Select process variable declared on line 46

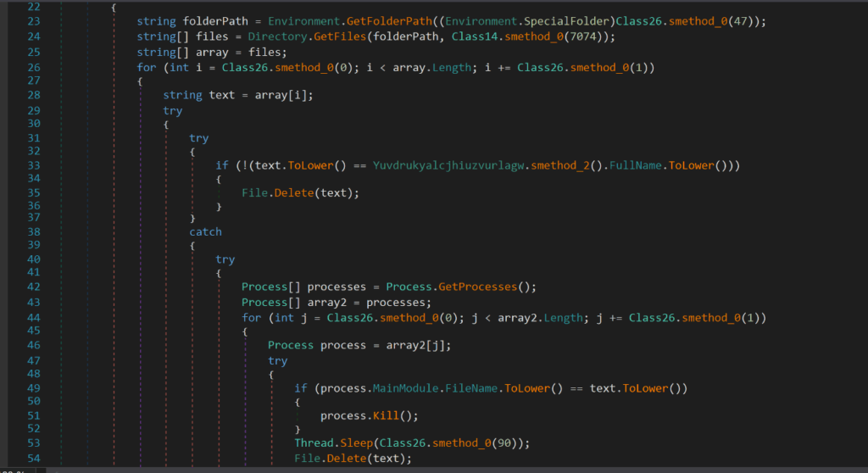point(343,346)
